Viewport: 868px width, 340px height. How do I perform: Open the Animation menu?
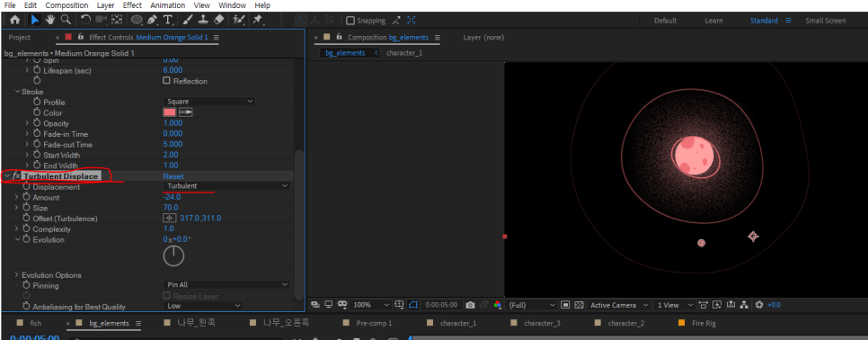(168, 5)
